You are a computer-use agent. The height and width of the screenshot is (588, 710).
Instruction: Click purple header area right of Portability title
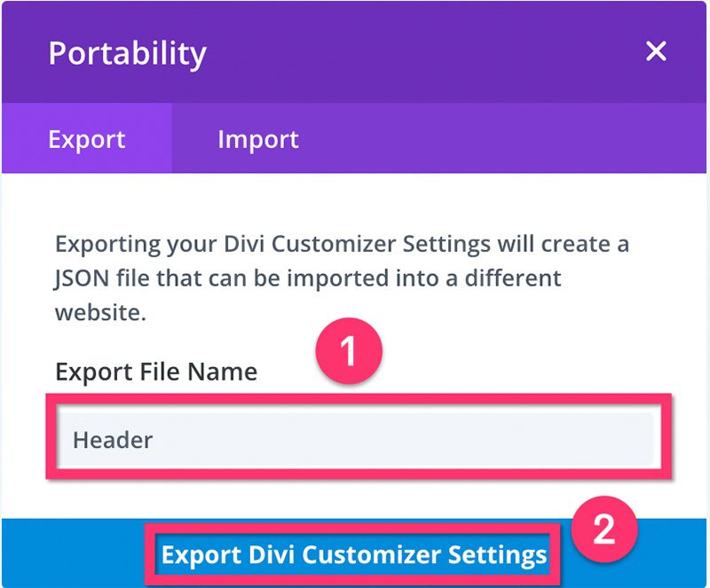pyautogui.click(x=421, y=52)
